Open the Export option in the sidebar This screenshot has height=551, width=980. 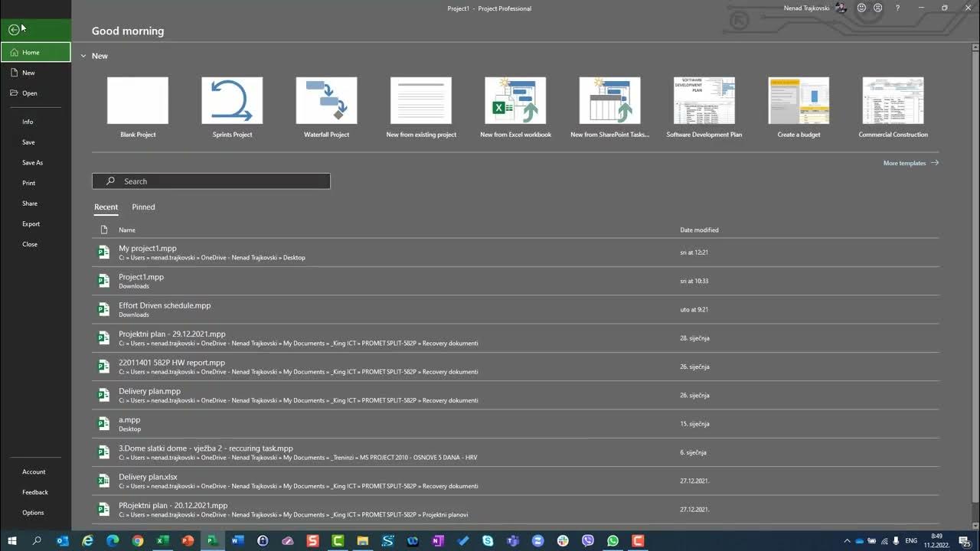35,223
